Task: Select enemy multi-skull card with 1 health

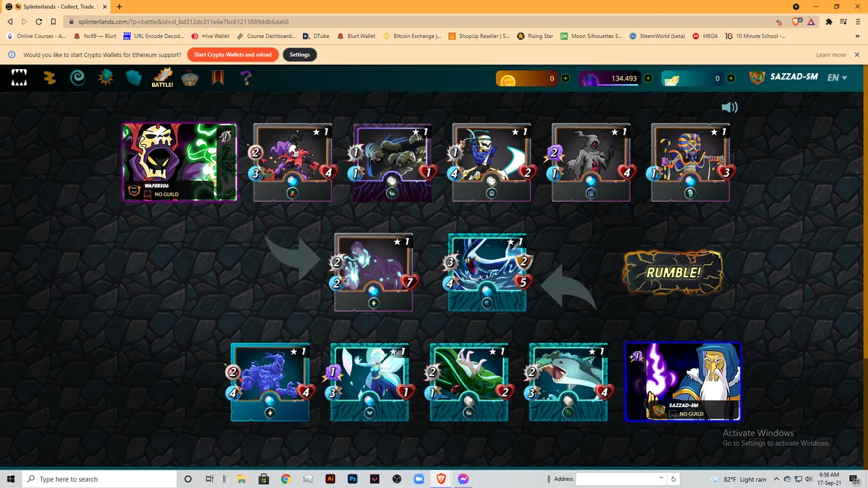Action: point(393,163)
